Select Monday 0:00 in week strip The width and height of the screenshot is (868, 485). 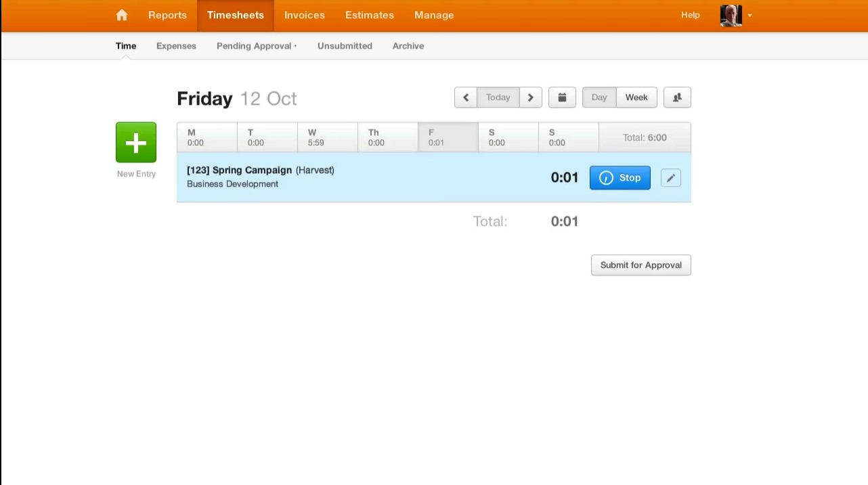[x=207, y=137]
